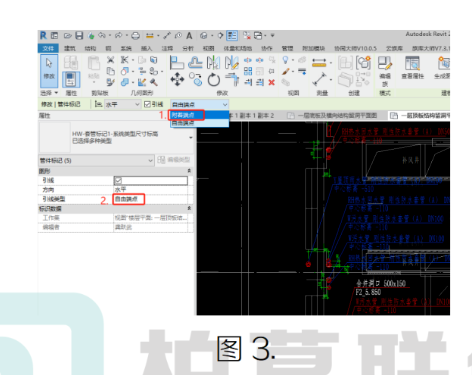472x375 pixels.
Task: Click the Edit Family (编辑族) icon
Action: [x=385, y=71]
